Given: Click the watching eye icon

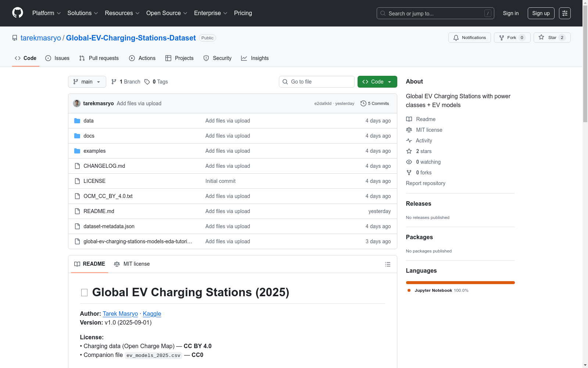Looking at the screenshot, I should tap(409, 162).
